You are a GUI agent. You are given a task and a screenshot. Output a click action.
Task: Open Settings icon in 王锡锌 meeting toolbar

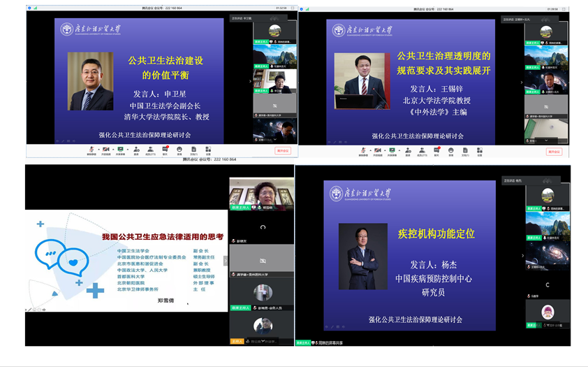tap(480, 150)
